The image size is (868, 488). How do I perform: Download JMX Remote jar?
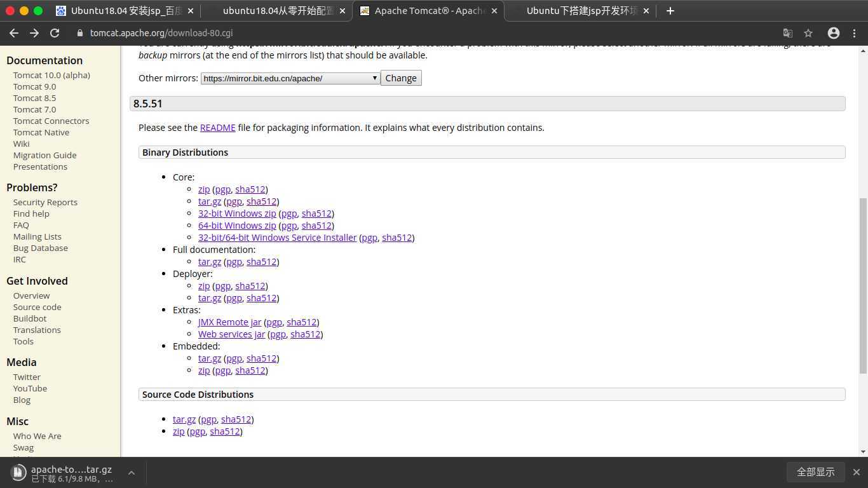click(x=229, y=322)
